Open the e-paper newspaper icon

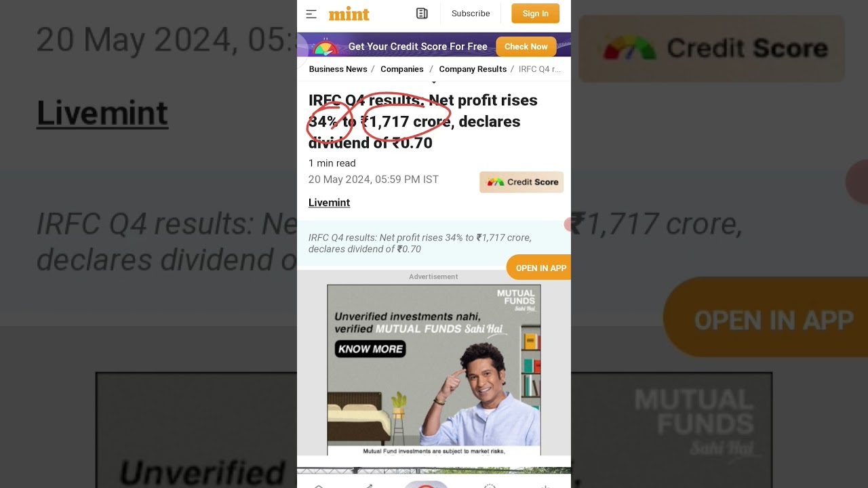pos(422,14)
